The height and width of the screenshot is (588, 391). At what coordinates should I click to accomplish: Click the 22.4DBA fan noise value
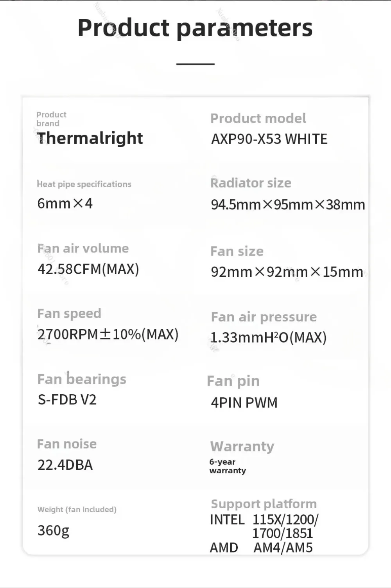pos(65,465)
